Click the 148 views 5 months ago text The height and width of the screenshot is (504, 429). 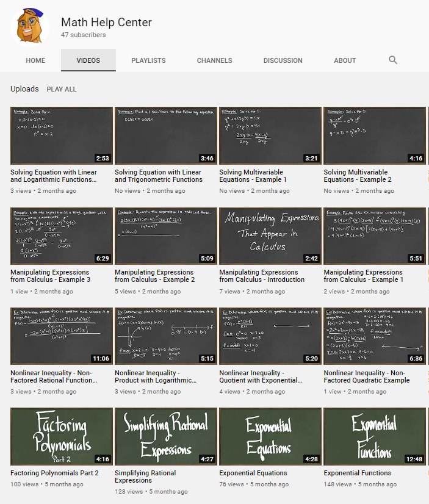pyautogui.click(x=360, y=484)
